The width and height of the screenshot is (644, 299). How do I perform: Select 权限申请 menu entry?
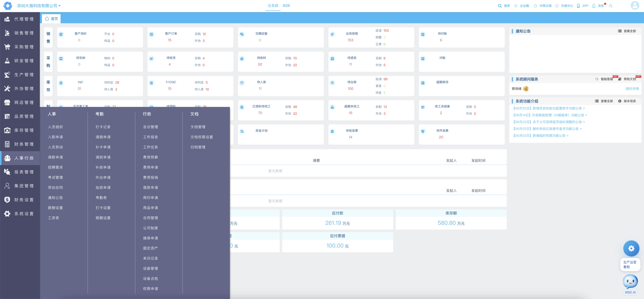(x=151, y=289)
